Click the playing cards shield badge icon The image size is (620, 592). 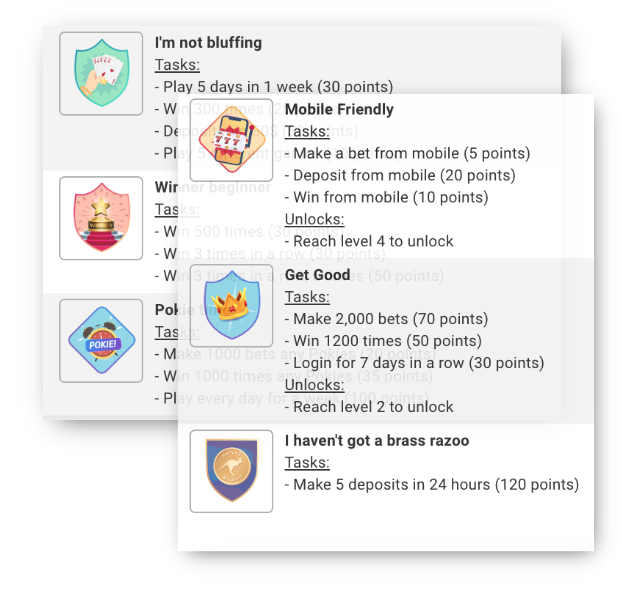point(101,74)
